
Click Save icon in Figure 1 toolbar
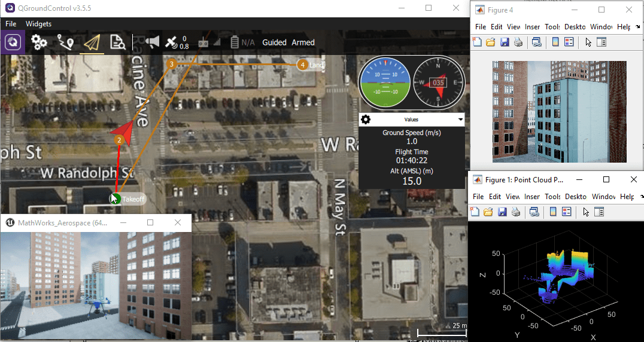tap(502, 212)
